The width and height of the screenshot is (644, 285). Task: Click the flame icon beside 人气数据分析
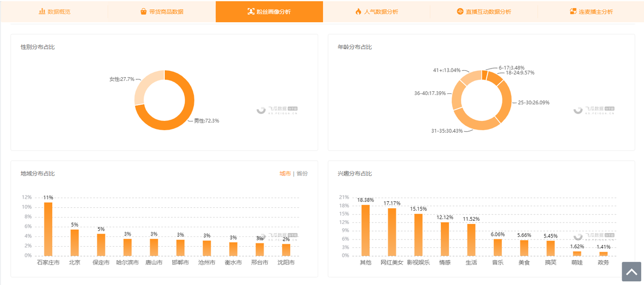click(358, 11)
